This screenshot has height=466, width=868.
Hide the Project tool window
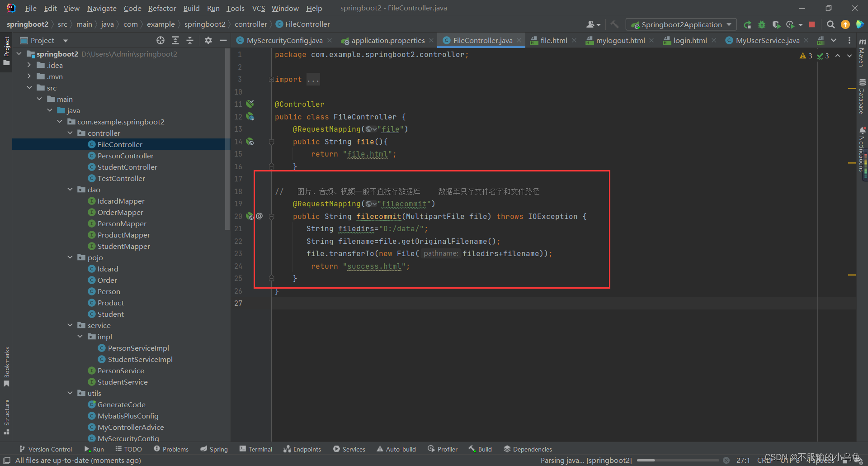[223, 40]
